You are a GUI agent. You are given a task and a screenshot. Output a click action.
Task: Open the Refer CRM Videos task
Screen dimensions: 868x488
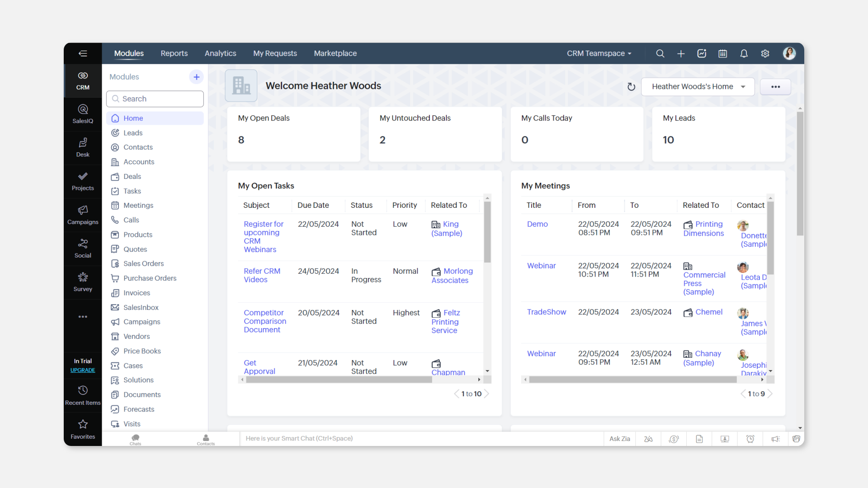pyautogui.click(x=262, y=275)
